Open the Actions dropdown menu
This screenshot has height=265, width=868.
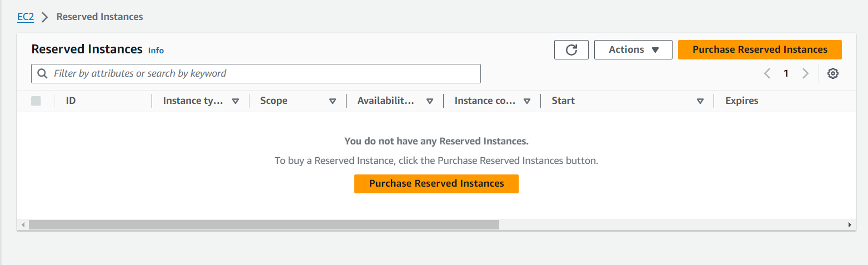pos(633,49)
